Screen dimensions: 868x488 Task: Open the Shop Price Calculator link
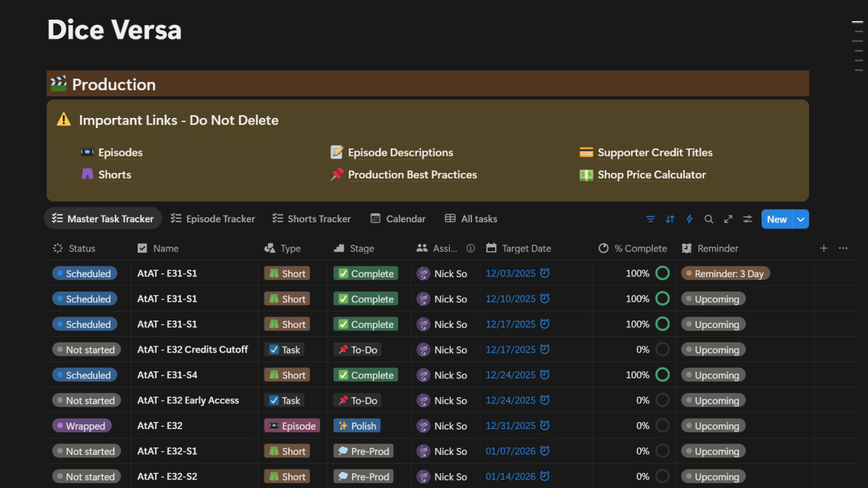tap(652, 175)
